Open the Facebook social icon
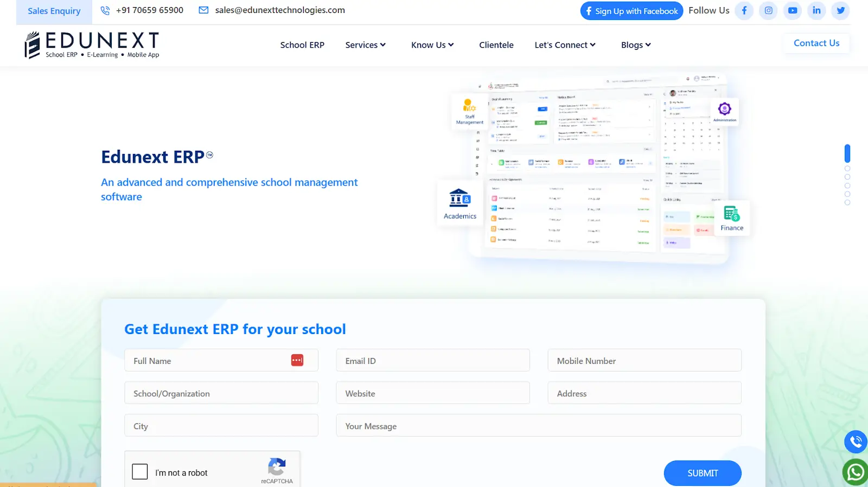Image resolution: width=868 pixels, height=487 pixels. [x=744, y=10]
